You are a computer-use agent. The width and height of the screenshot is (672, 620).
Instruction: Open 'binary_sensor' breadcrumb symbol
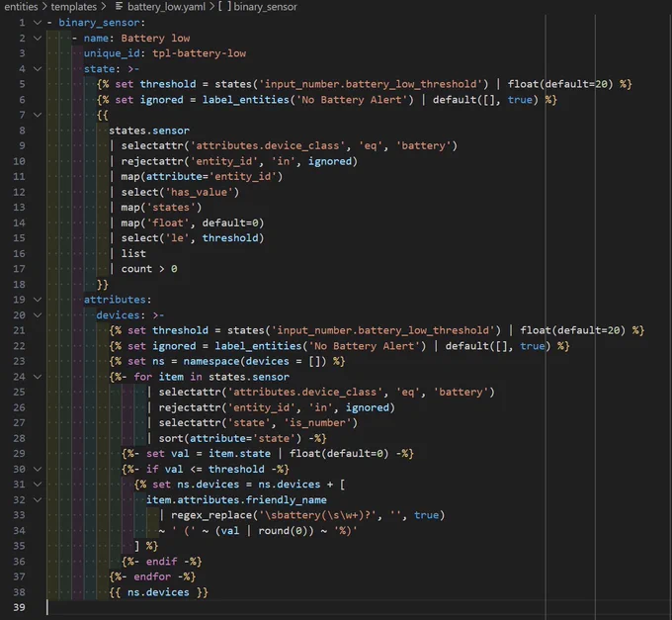tap(265, 7)
